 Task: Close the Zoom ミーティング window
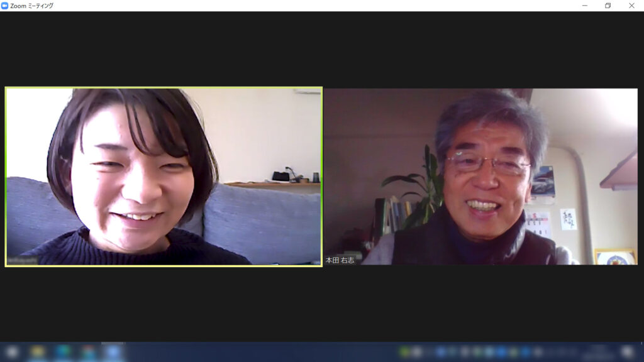pyautogui.click(x=631, y=6)
